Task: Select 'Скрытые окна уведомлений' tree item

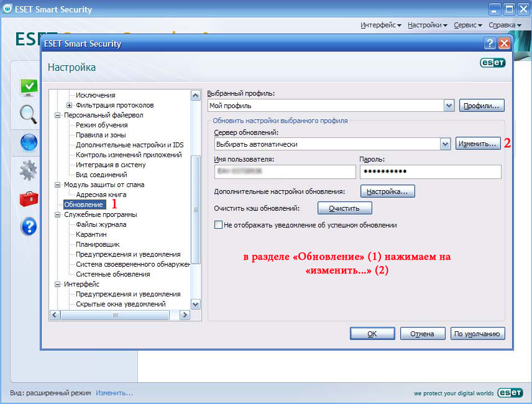Action: point(121,304)
